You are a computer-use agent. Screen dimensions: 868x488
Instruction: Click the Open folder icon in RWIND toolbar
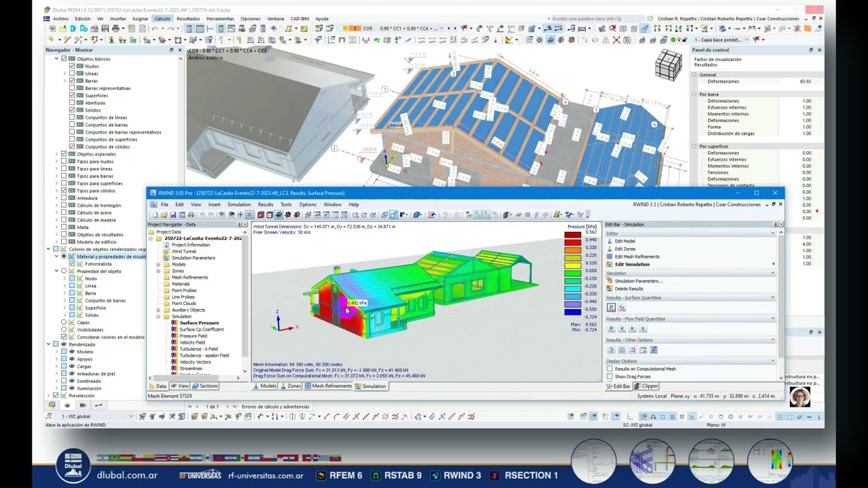pos(164,215)
